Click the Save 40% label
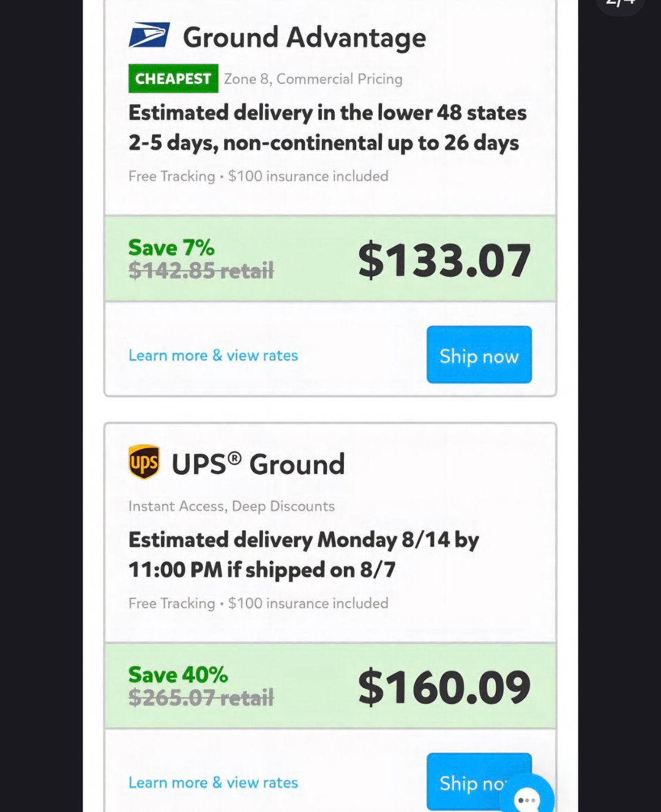This screenshot has height=812, width=661. 178,675
